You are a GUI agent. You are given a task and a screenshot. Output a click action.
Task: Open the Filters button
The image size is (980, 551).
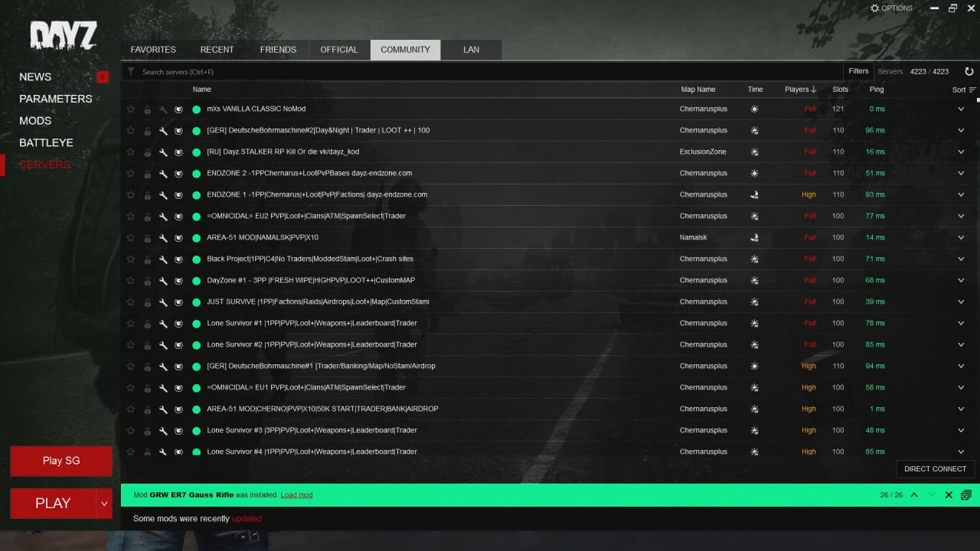click(858, 71)
